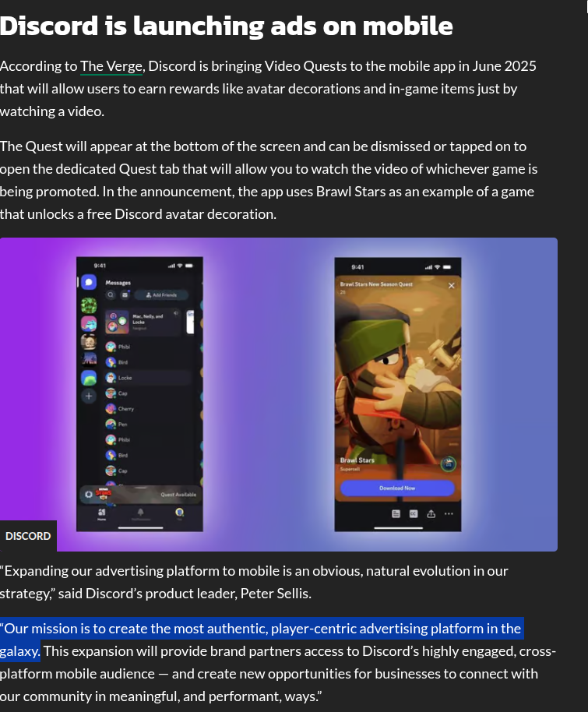
Task: Toggle closed captions CC icon below video
Action: [x=414, y=514]
